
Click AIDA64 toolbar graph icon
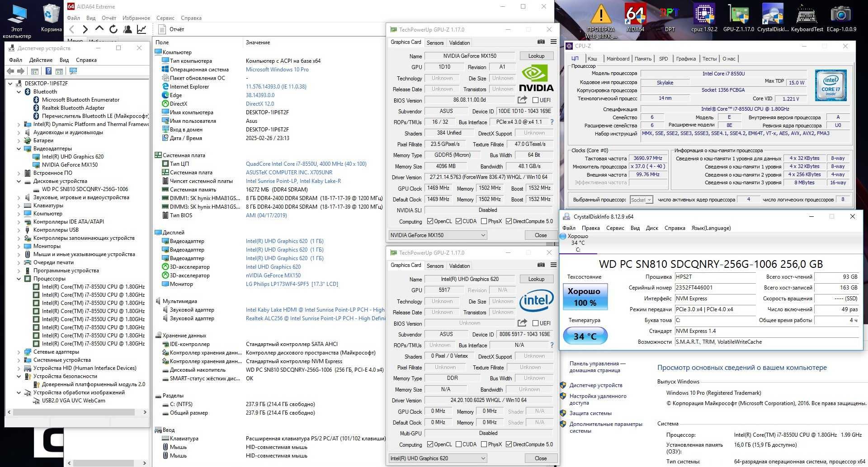pyautogui.click(x=142, y=29)
